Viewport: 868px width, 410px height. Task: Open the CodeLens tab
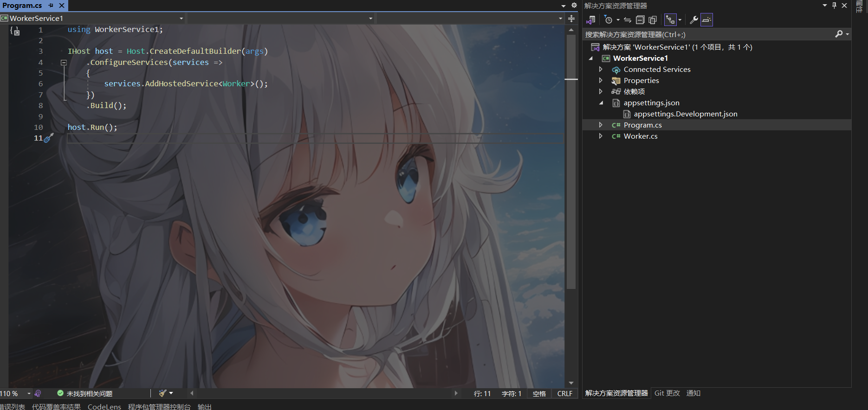104,406
